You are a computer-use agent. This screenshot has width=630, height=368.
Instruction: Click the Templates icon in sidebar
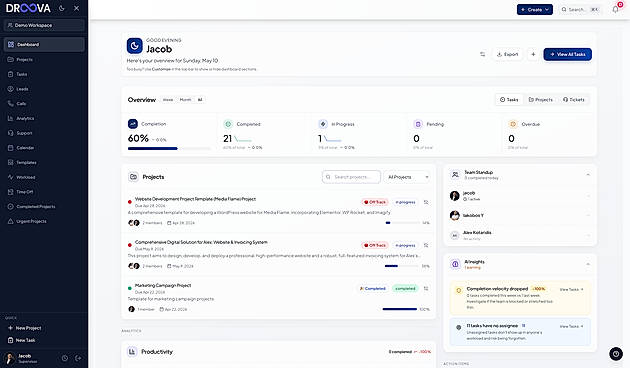(10, 162)
